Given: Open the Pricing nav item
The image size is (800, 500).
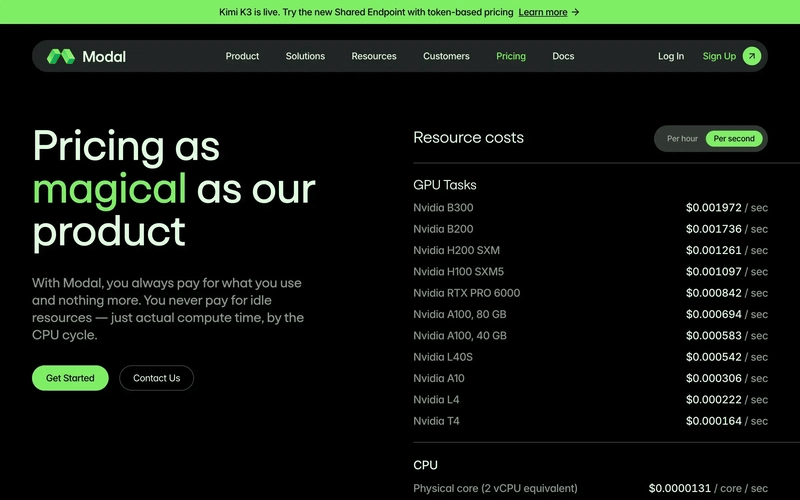Looking at the screenshot, I should click(511, 56).
